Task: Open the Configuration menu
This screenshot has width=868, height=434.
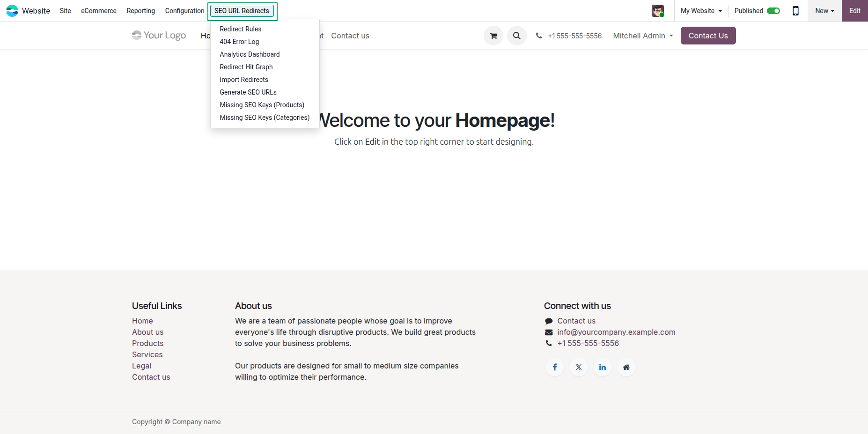Action: (x=184, y=11)
